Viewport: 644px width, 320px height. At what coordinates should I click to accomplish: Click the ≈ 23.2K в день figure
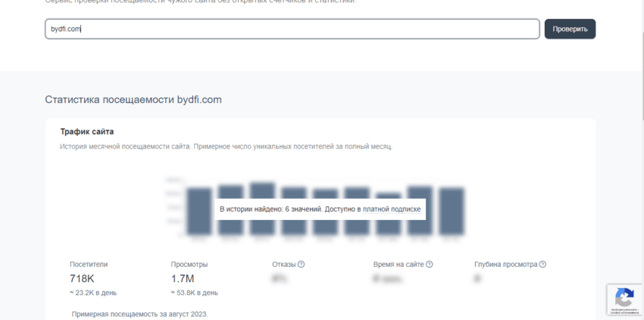tap(92, 293)
